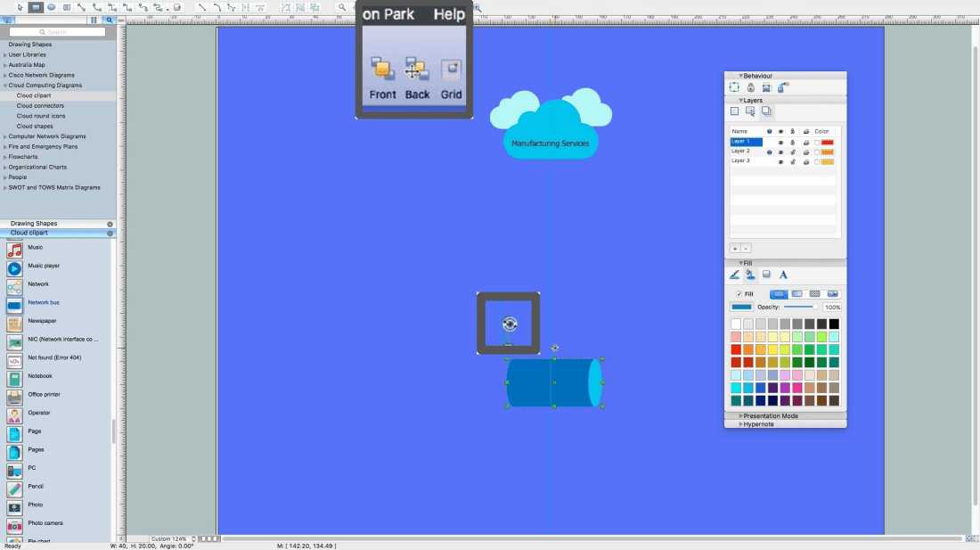Check the color checkbox for Layer 1
The image size is (980, 550).
pyautogui.click(x=816, y=143)
